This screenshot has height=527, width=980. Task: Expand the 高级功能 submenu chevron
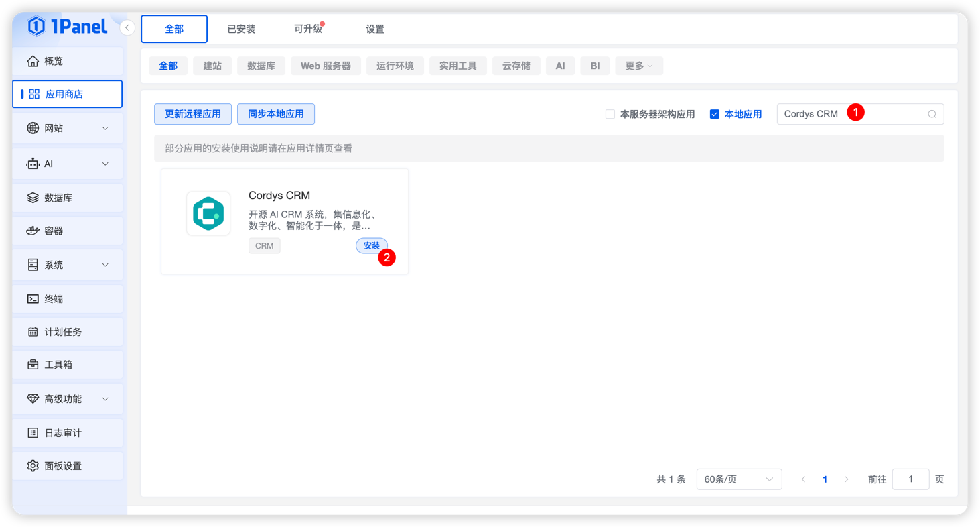(105, 399)
